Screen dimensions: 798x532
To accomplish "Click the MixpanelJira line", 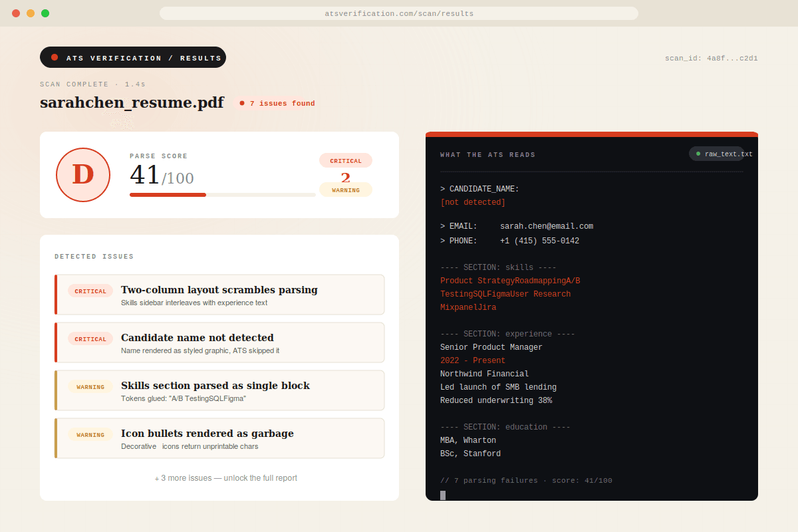I will (x=468, y=307).
